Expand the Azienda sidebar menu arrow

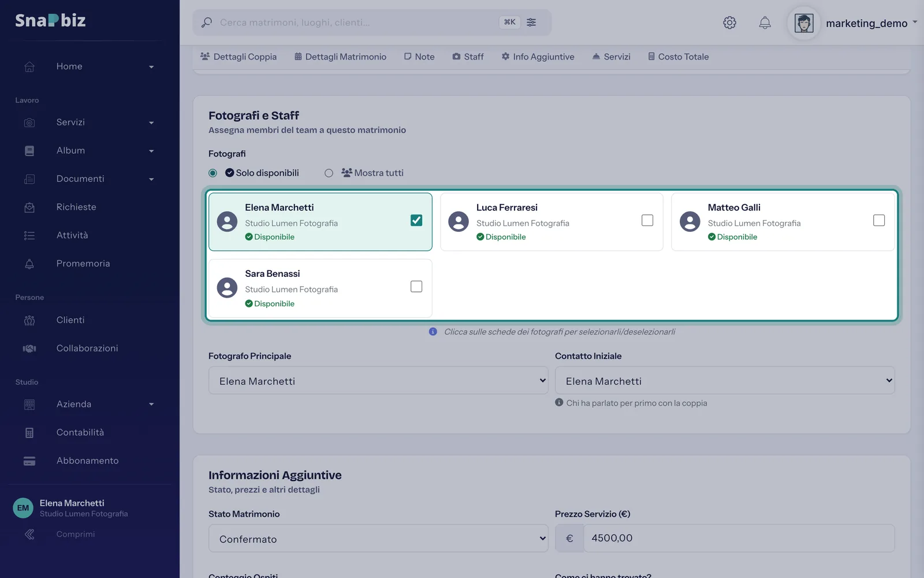pos(151,405)
